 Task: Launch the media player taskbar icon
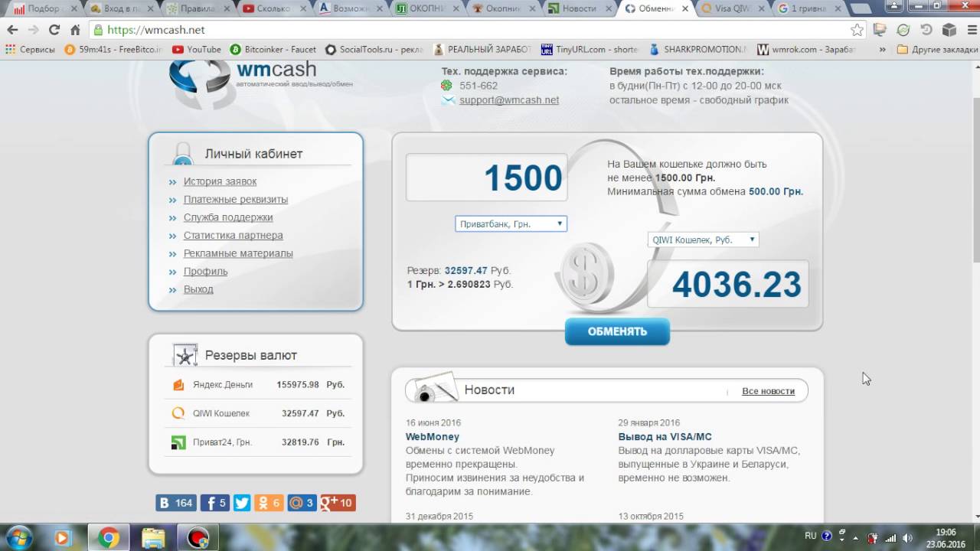coord(63,538)
